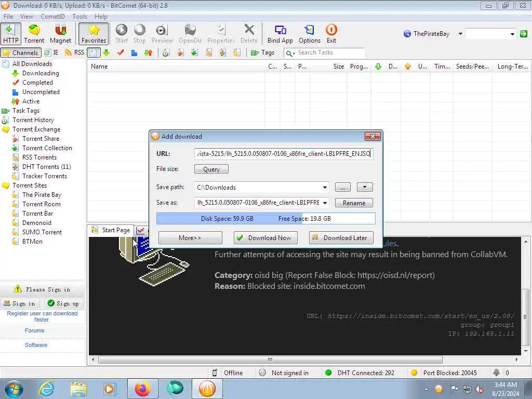Image resolution: width=532 pixels, height=399 pixels.
Task: Filter by completed tasks red check icon
Action: click(x=121, y=52)
